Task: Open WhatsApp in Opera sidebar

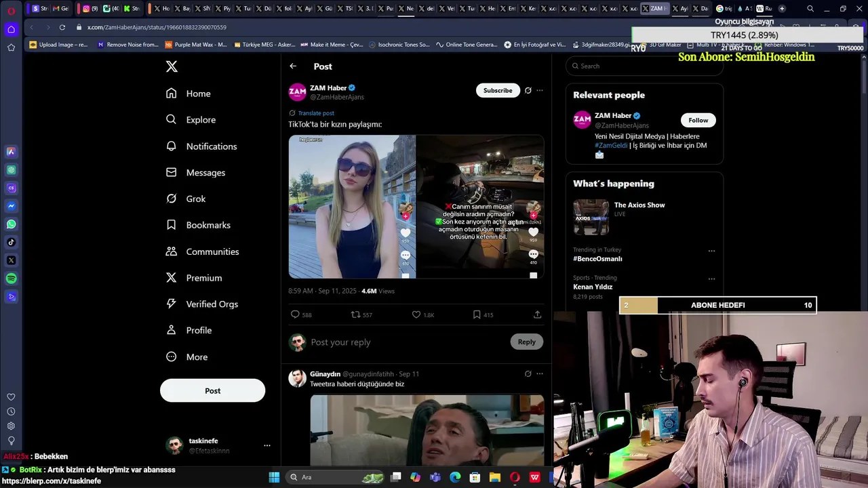Action: 11,224
